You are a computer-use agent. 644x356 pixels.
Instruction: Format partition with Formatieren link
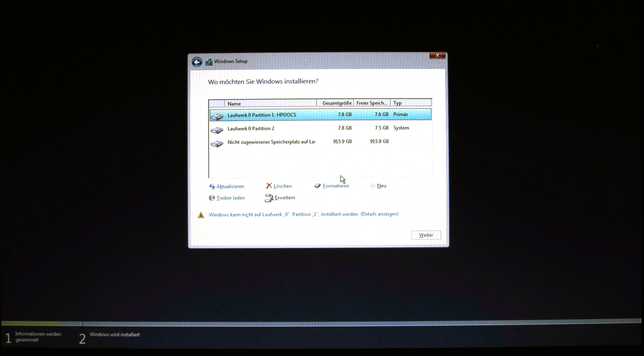point(336,186)
